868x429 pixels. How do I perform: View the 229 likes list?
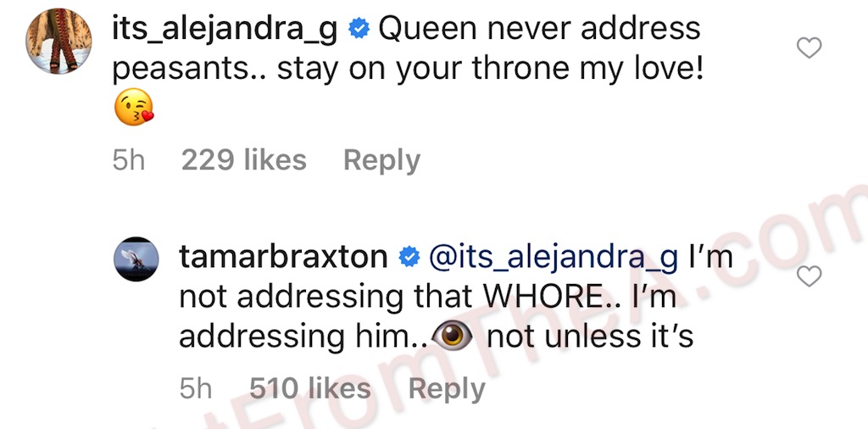click(x=244, y=160)
